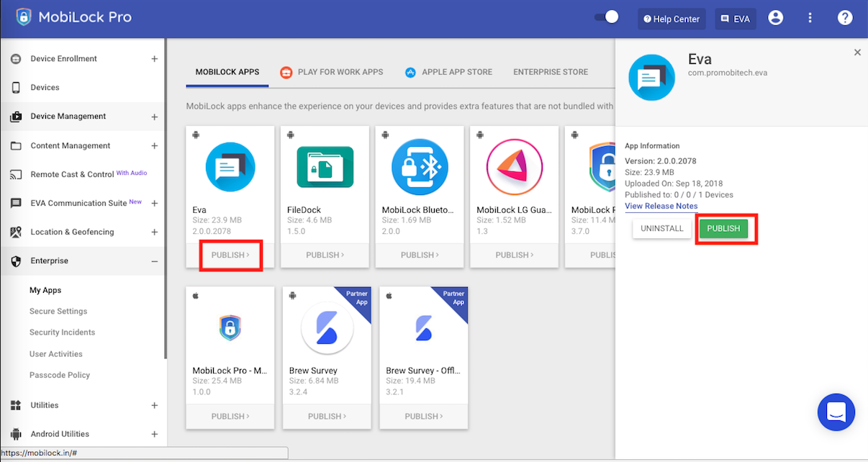
Task: Switch to the Apple App Store tab
Action: [x=448, y=72]
